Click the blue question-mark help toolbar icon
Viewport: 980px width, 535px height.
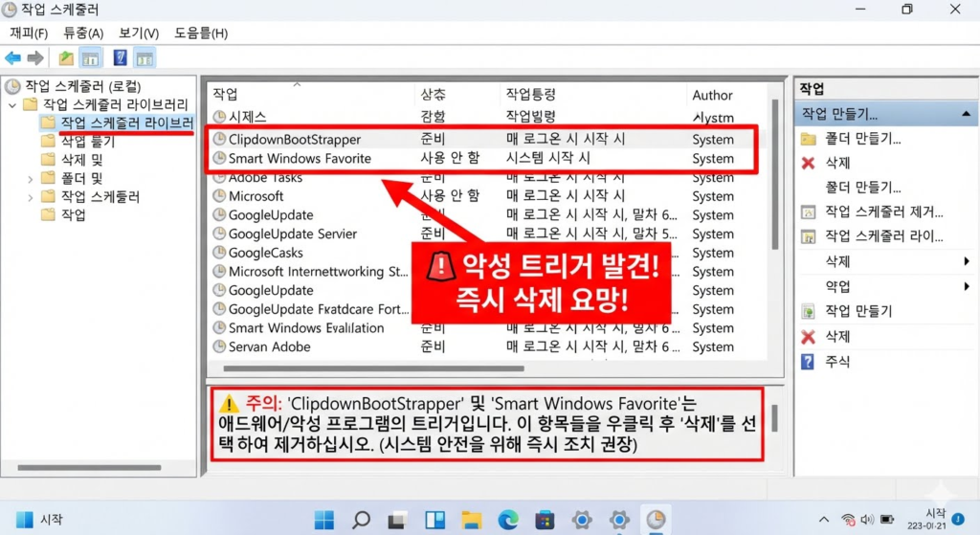(x=120, y=58)
